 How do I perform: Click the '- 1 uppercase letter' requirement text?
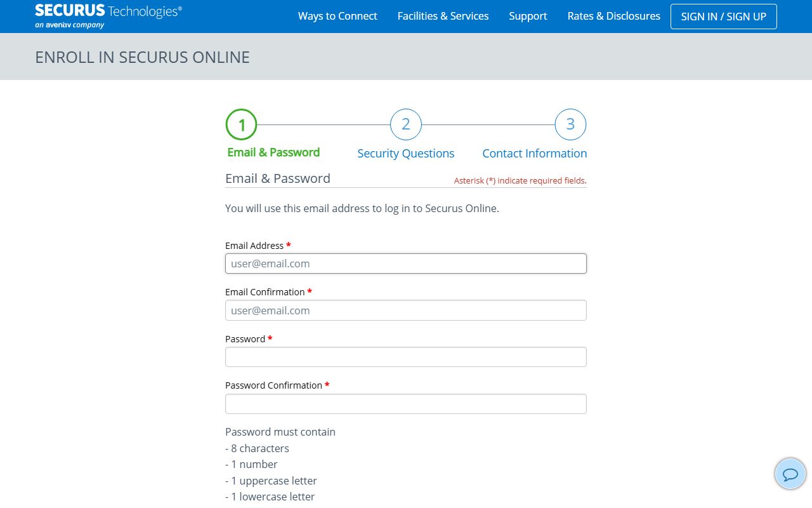click(271, 481)
